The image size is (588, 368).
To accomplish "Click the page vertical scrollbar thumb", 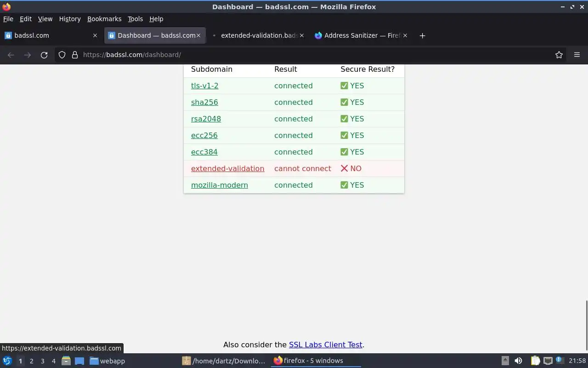I will 586,325.
